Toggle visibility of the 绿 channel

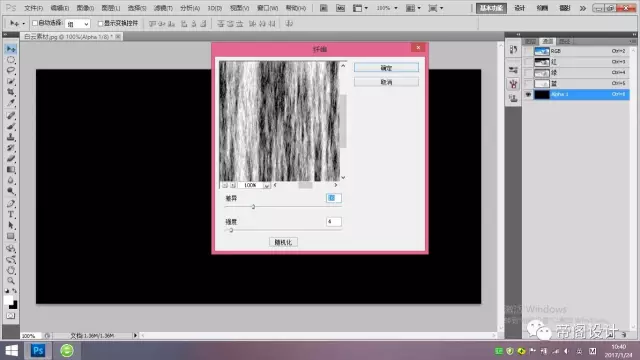(528, 73)
